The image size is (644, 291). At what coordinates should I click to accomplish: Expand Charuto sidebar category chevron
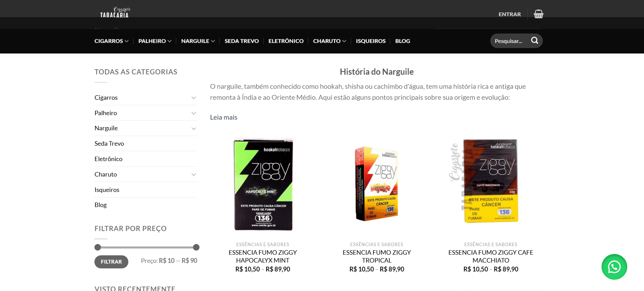194,174
